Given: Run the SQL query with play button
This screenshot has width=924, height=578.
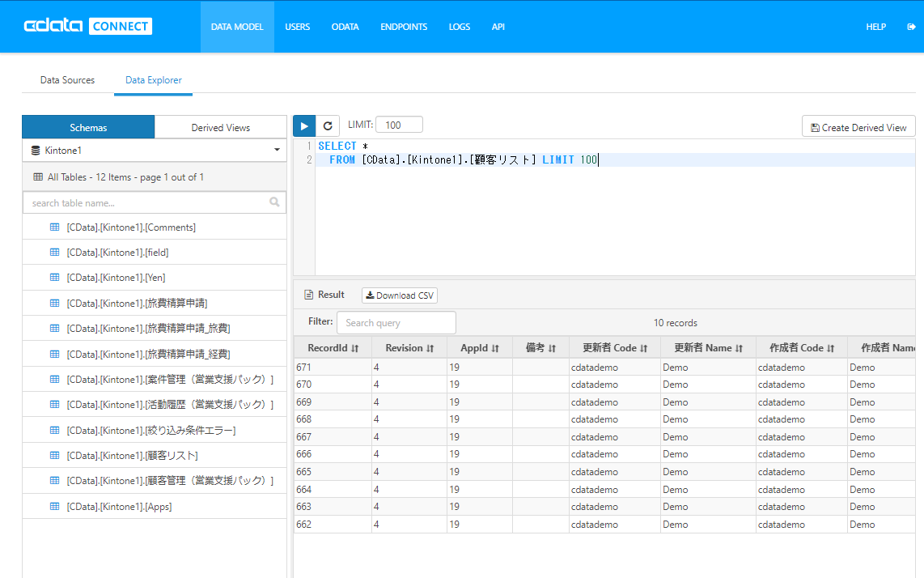Looking at the screenshot, I should coord(304,125).
